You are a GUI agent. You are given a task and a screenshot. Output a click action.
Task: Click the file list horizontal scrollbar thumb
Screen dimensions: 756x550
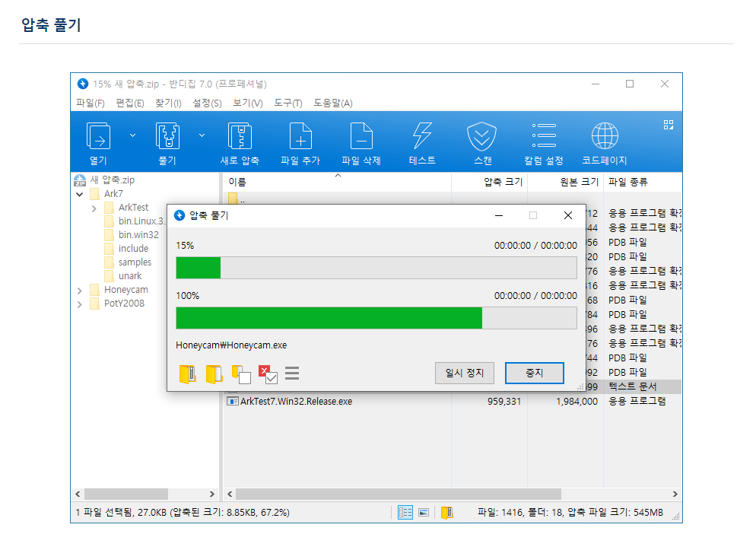[x=399, y=494]
